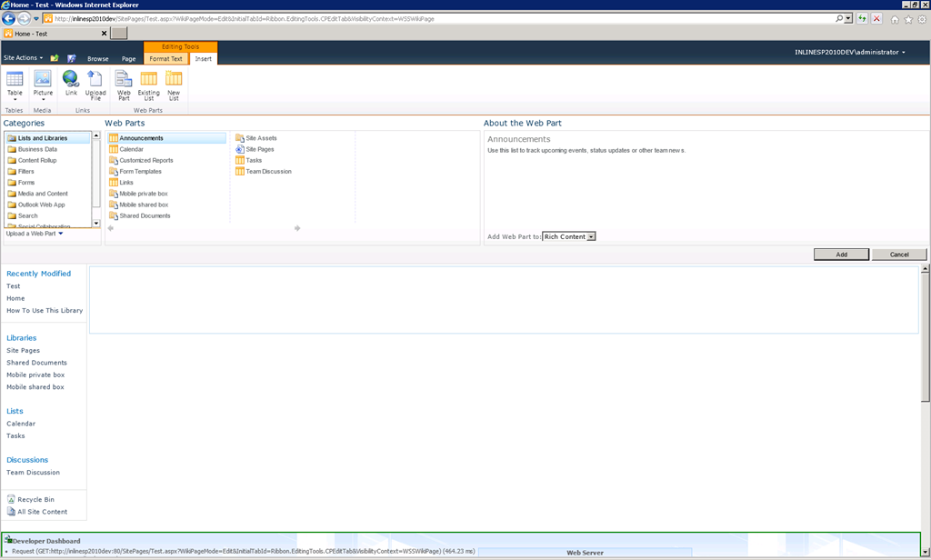Click the Add button
Screen dimensions: 931x560
coord(841,255)
